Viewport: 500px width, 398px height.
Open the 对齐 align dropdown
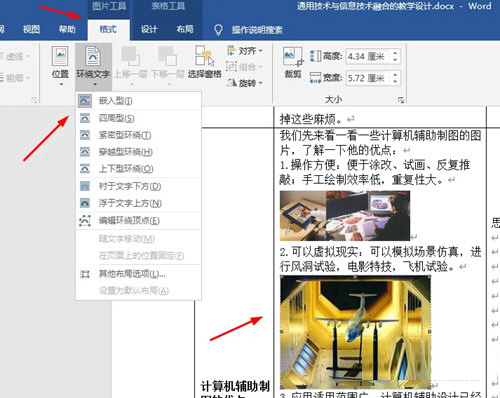[245, 51]
